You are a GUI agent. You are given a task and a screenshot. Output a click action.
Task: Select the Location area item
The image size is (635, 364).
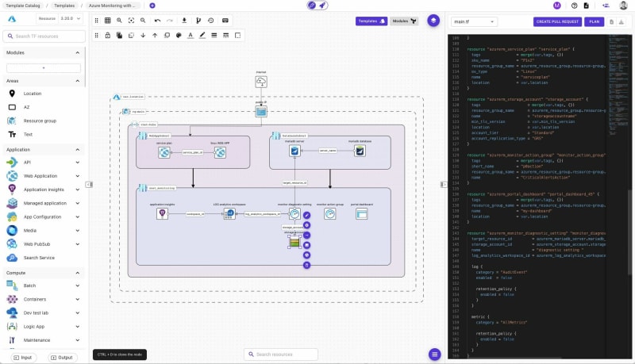click(33, 94)
